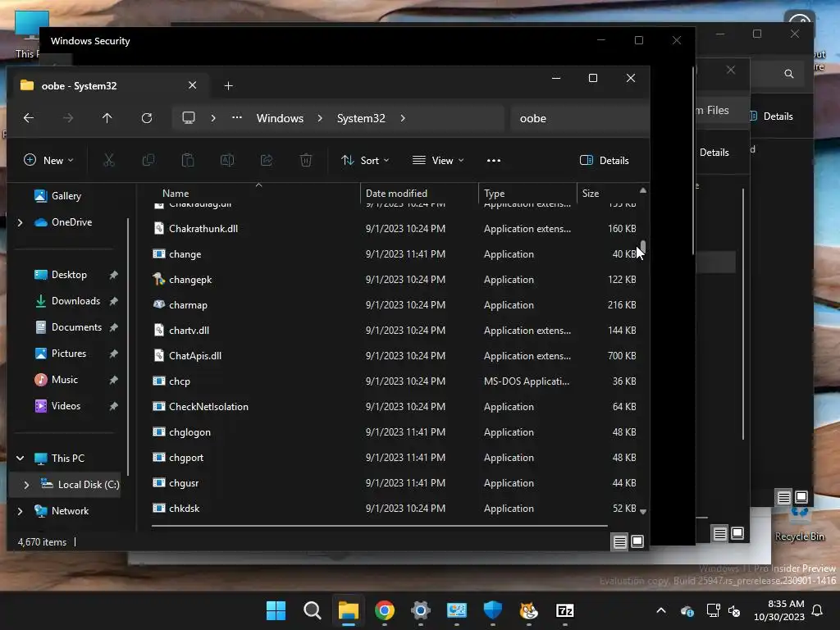Open the New dropdown menu
Viewport: 840px width, 630px height.
(48, 160)
